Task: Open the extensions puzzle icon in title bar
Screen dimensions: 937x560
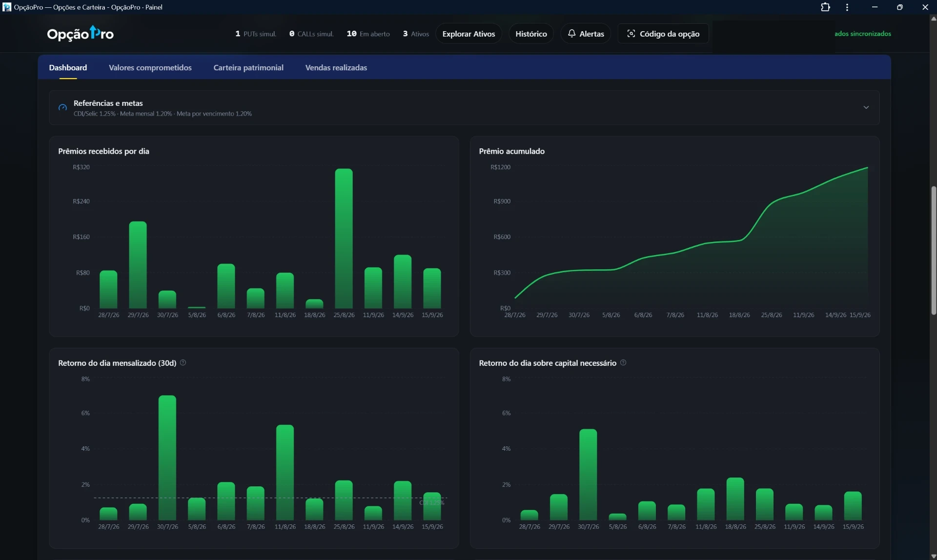Action: coord(825,7)
